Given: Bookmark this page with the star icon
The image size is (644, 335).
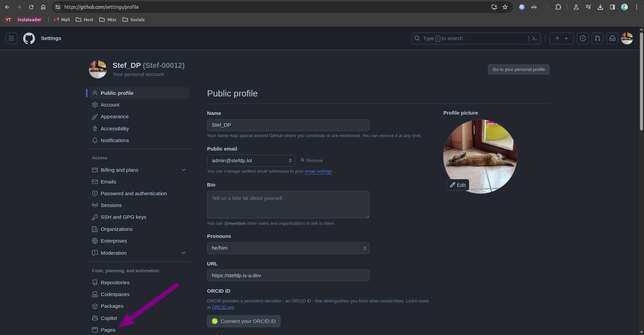Looking at the screenshot, I should [505, 7].
